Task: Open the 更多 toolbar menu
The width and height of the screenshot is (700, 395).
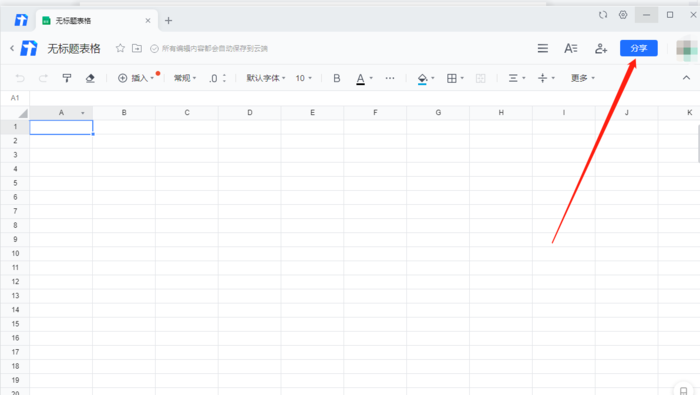Action: (583, 78)
